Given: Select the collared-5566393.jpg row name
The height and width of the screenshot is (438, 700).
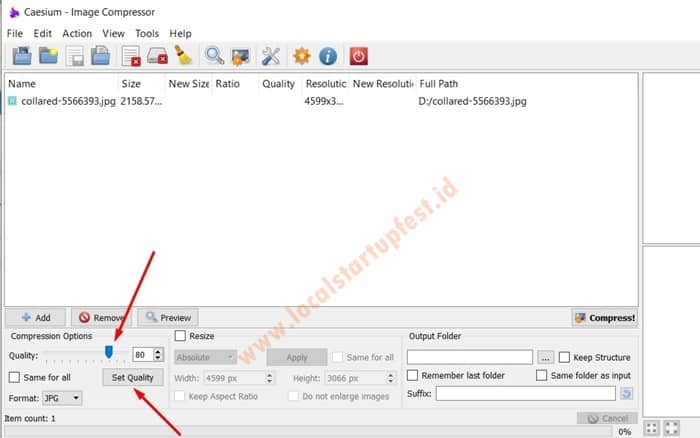Looking at the screenshot, I should coord(68,101).
